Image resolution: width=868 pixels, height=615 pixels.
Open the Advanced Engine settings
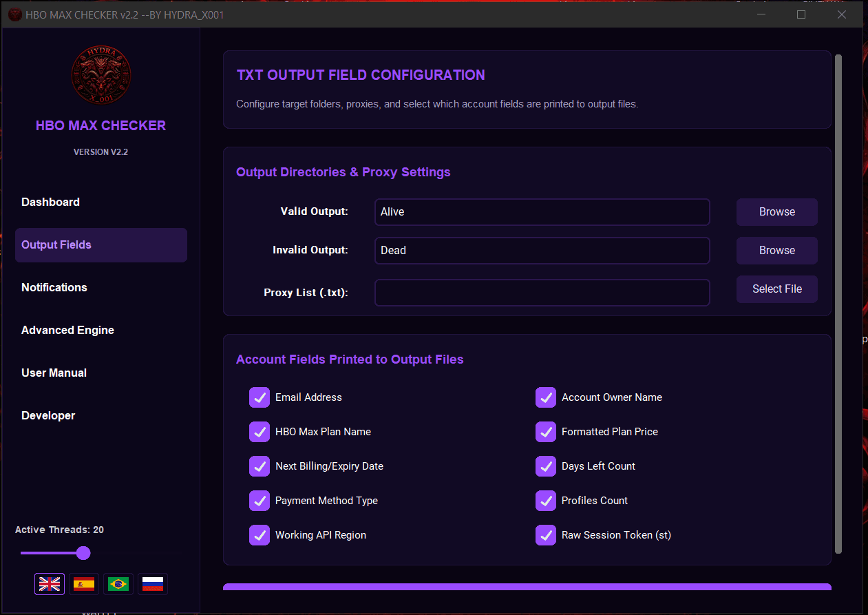(101, 331)
